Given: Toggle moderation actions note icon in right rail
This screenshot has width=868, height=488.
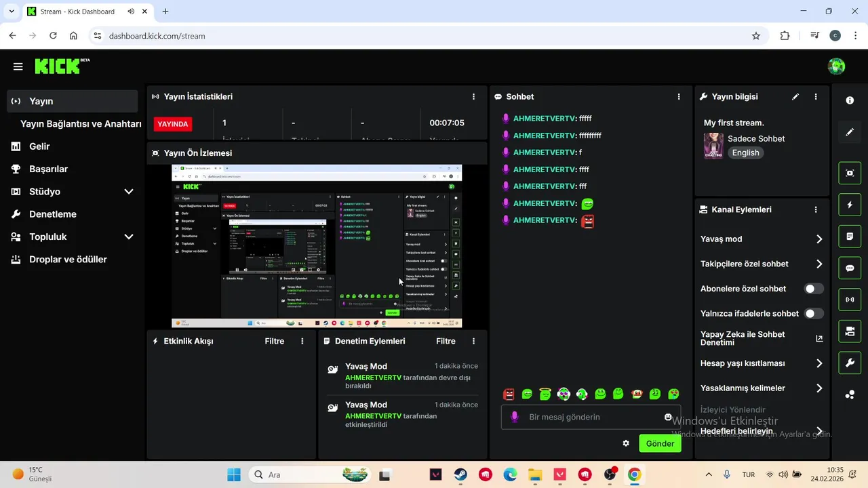Looking at the screenshot, I should 850,237.
